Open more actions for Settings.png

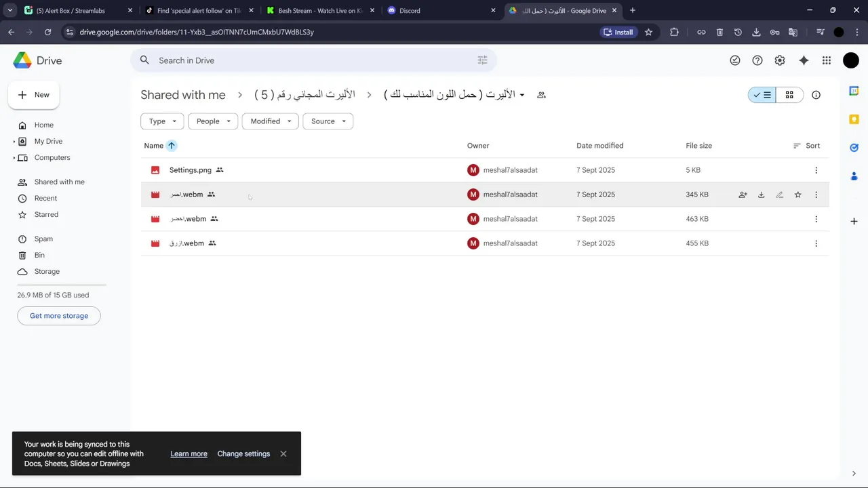(x=816, y=170)
